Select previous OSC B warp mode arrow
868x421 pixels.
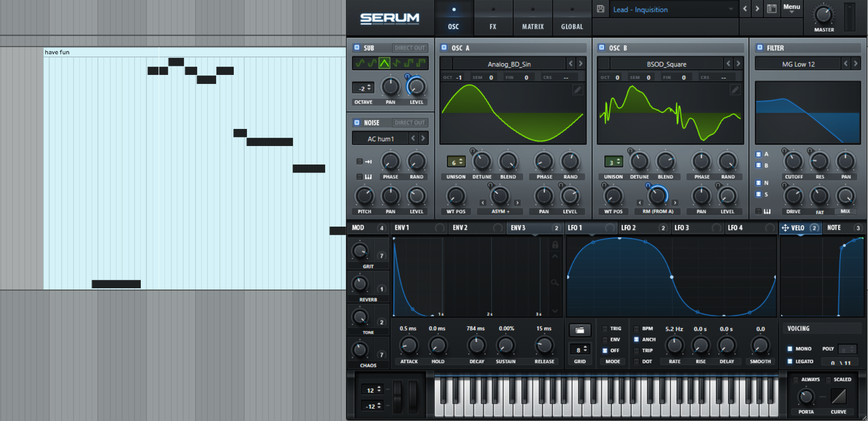coord(640,203)
